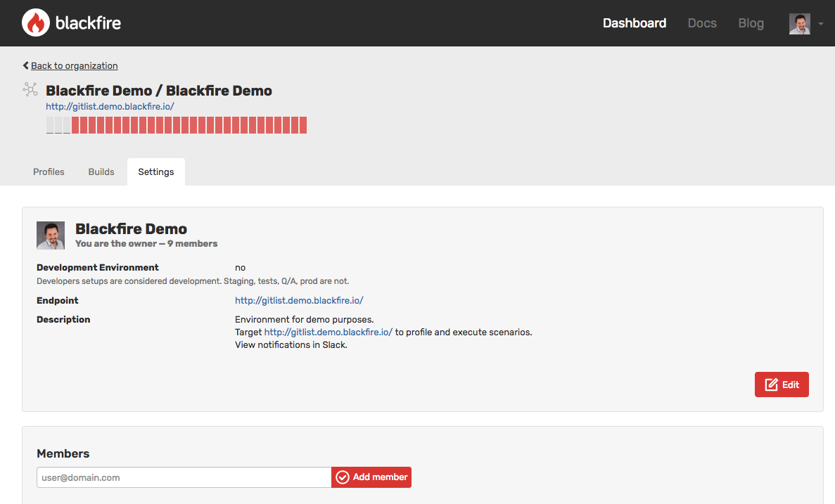Screen dimensions: 835x504
Task: Focus the member email input field
Action: 184,477
